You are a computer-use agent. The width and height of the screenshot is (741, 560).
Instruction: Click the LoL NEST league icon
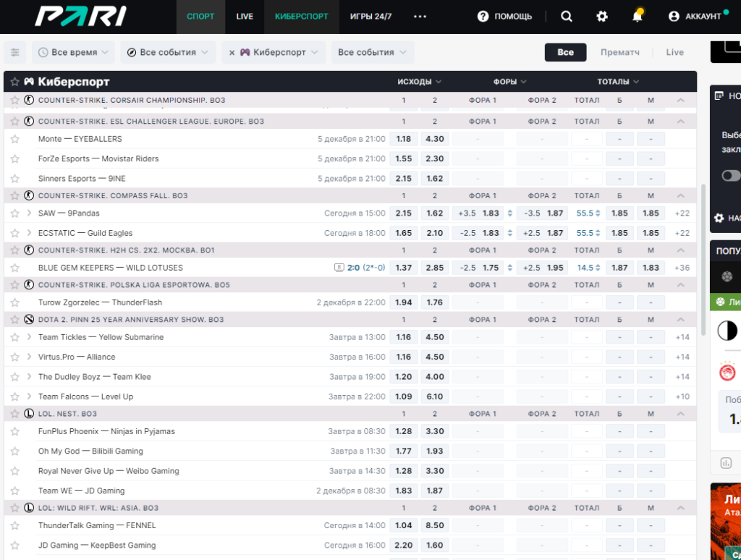pos(29,414)
